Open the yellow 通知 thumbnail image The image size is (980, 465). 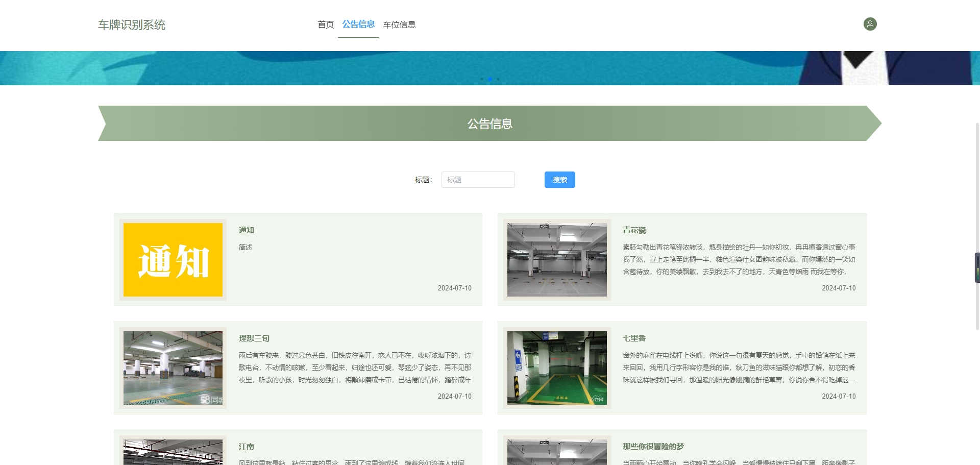point(173,260)
